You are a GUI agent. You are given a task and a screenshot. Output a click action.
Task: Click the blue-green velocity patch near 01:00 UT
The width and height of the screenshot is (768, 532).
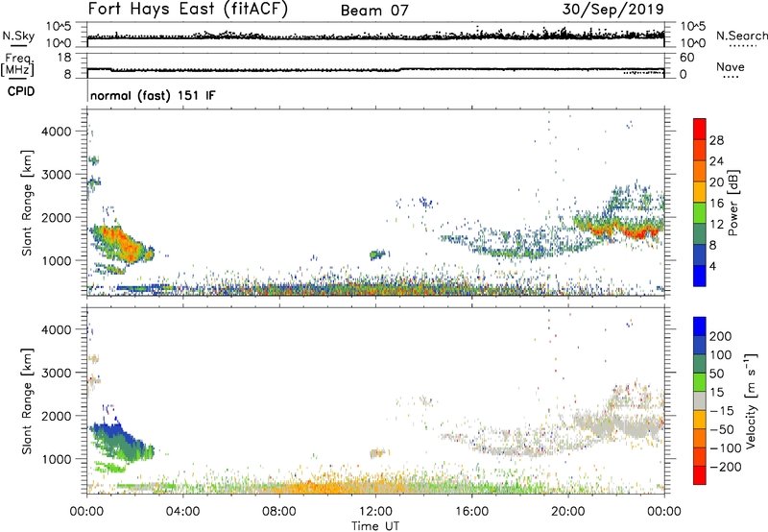121,441
